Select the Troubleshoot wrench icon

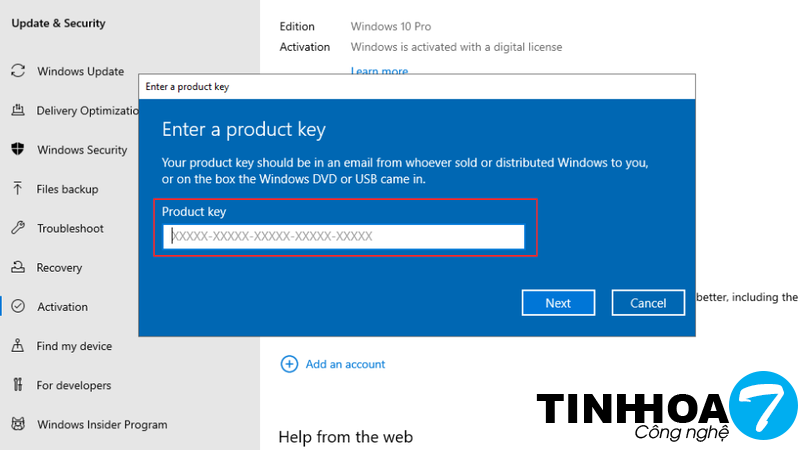pyautogui.click(x=17, y=228)
